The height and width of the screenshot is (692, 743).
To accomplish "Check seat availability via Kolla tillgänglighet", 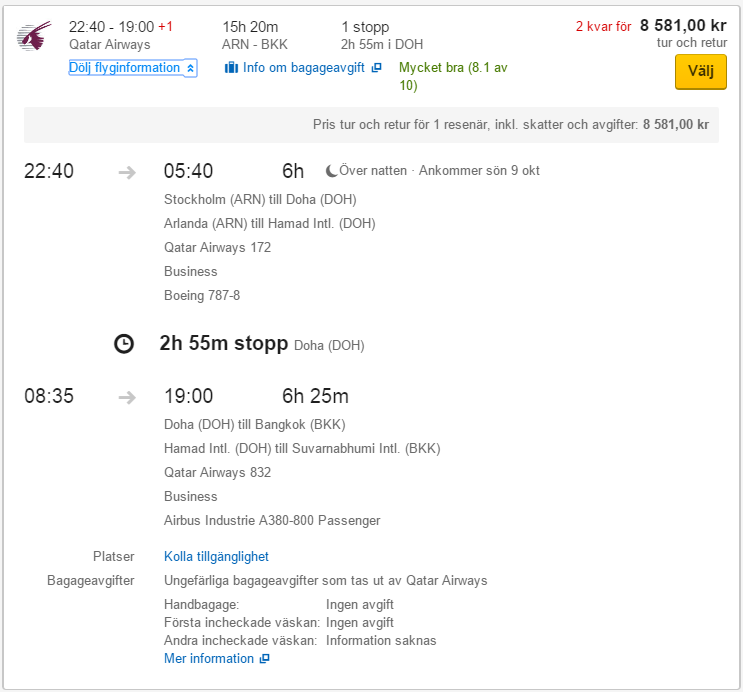I will pos(216,557).
